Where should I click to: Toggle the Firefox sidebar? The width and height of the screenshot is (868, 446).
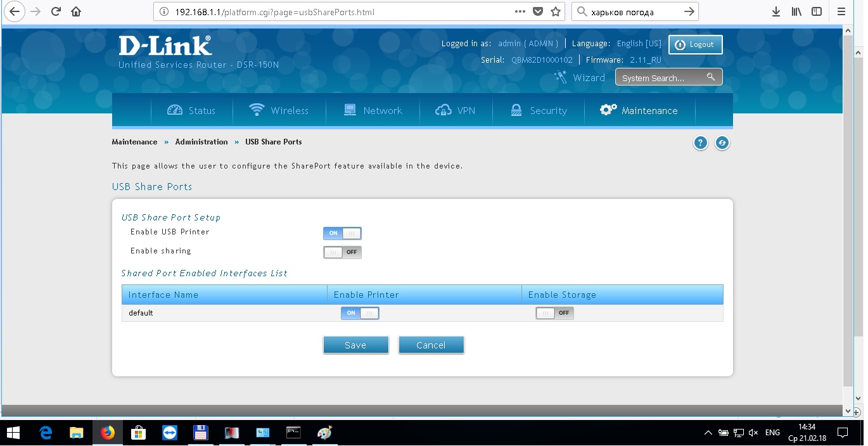(x=817, y=11)
